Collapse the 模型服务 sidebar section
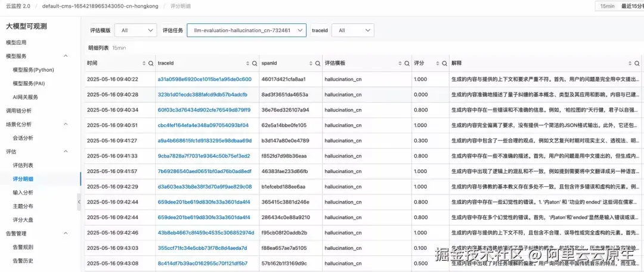The image size is (644, 272). pos(66,56)
